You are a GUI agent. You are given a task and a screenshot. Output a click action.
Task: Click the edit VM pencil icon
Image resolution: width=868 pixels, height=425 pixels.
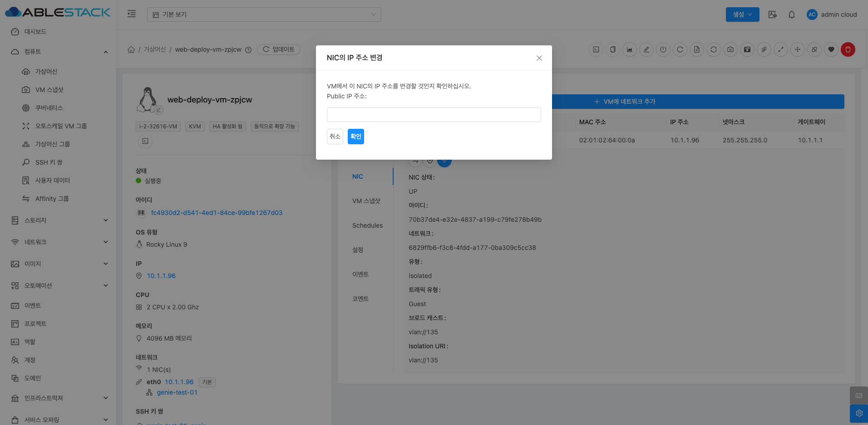click(x=646, y=49)
